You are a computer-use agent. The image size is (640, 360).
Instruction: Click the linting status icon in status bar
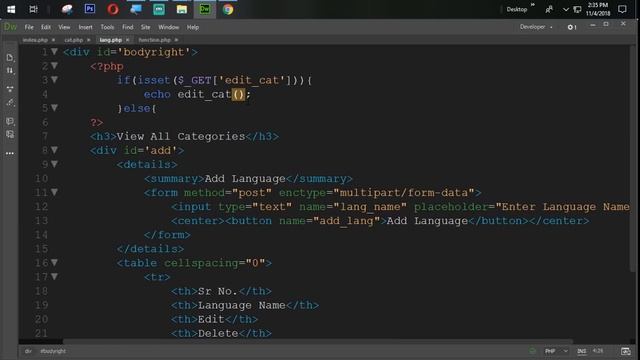pos(532,351)
